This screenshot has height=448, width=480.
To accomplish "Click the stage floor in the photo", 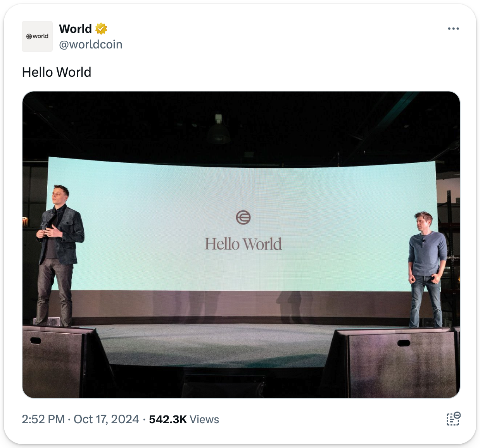I will tap(217, 341).
